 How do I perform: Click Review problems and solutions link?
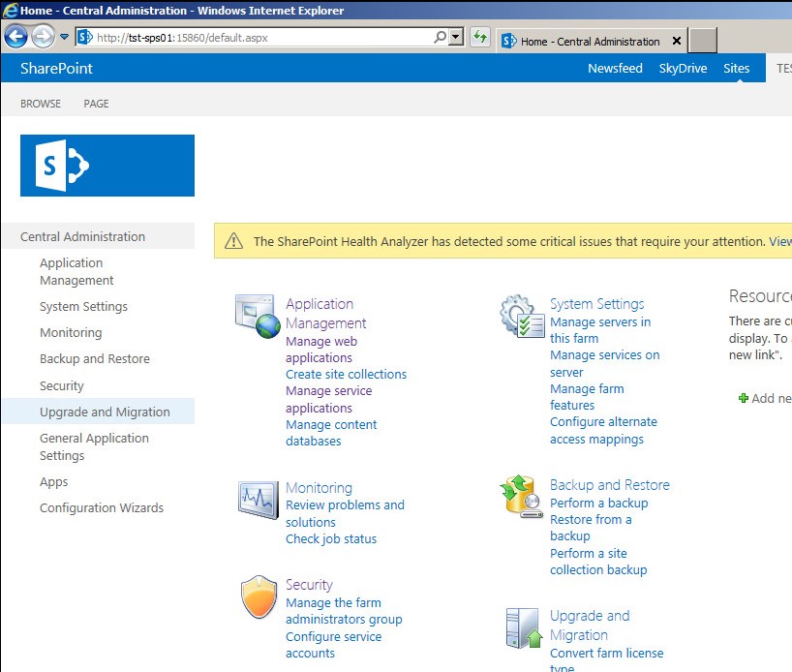pos(345,513)
